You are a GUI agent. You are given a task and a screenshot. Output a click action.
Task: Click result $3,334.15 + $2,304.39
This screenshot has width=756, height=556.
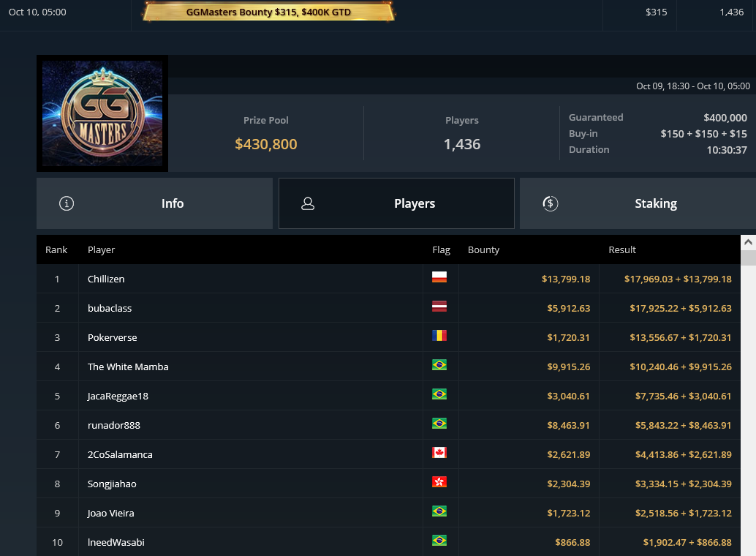(684, 484)
